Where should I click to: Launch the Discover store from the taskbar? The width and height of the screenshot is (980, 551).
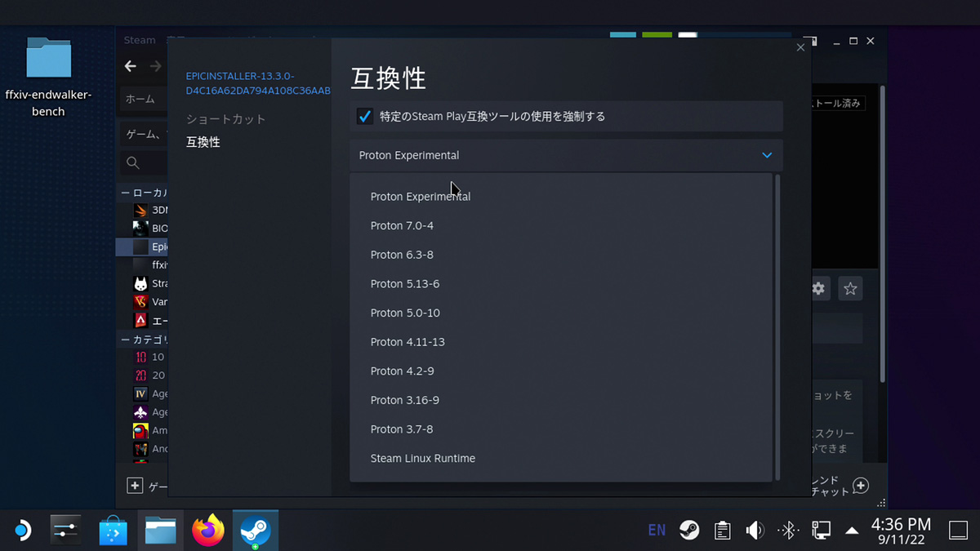[114, 531]
